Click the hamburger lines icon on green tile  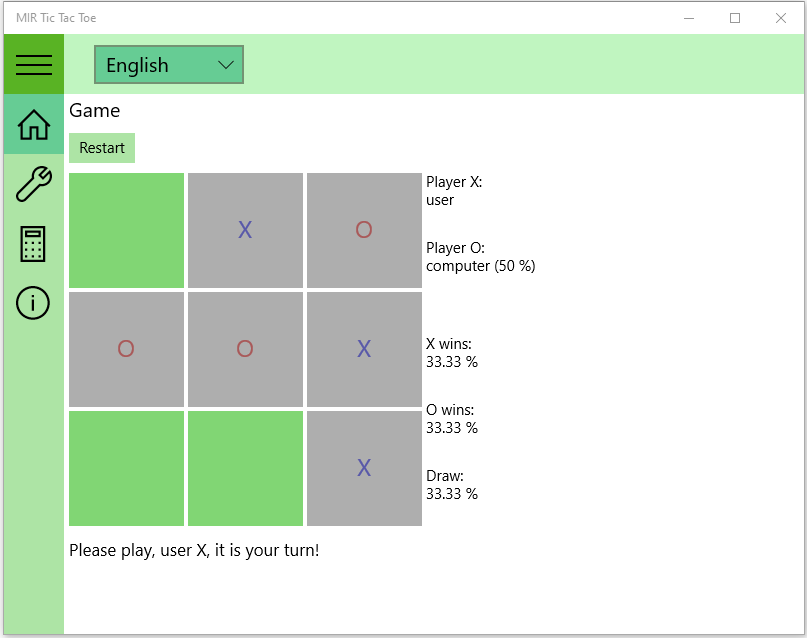tap(33, 64)
